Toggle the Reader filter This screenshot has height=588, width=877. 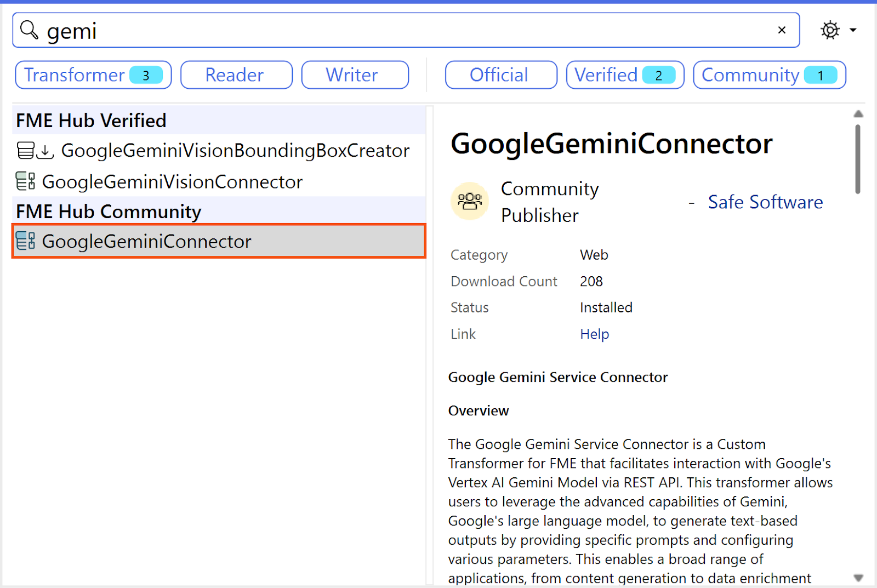pyautogui.click(x=236, y=75)
